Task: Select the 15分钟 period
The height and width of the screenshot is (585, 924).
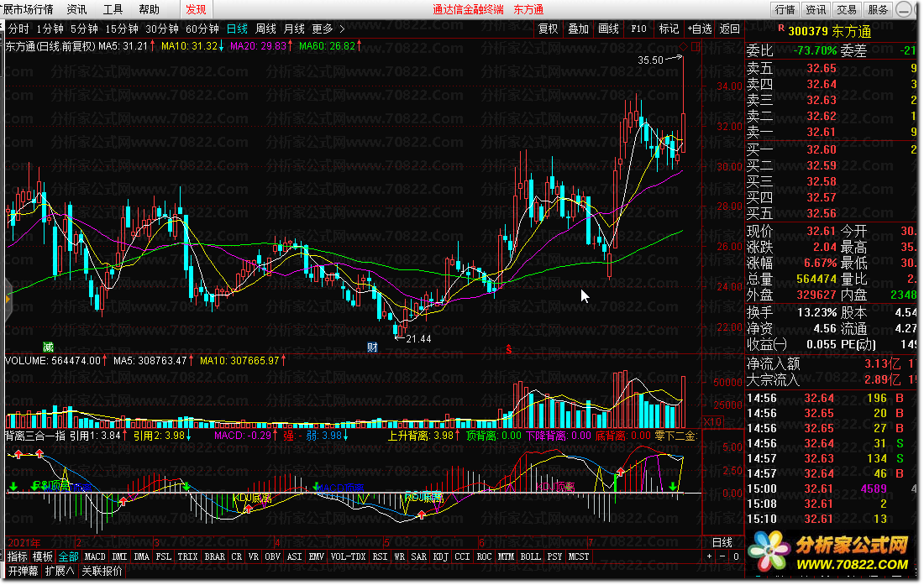Action: 122,29
